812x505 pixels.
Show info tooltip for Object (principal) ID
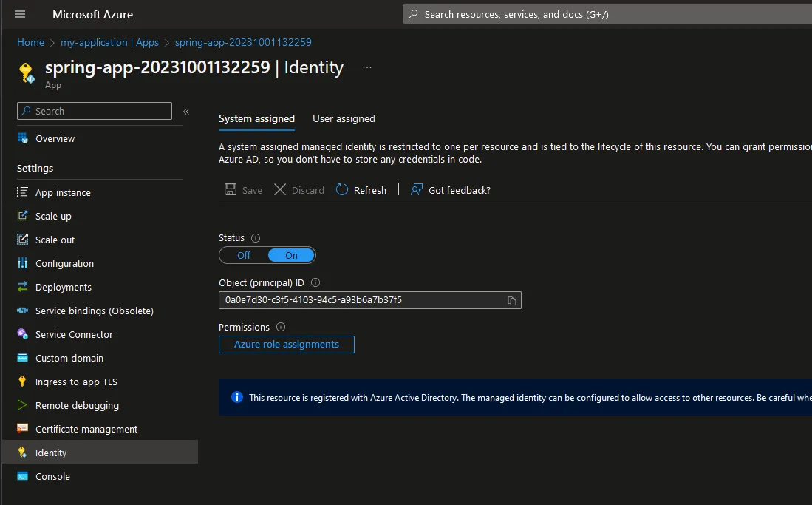315,282
